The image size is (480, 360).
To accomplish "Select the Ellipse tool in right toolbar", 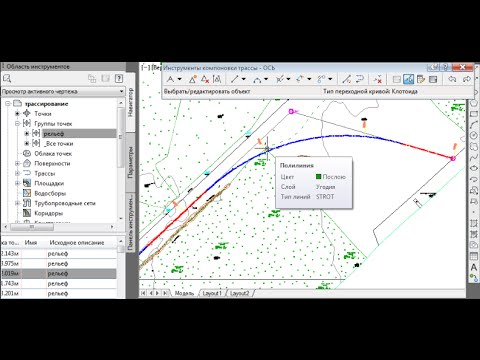I will click(x=474, y=168).
